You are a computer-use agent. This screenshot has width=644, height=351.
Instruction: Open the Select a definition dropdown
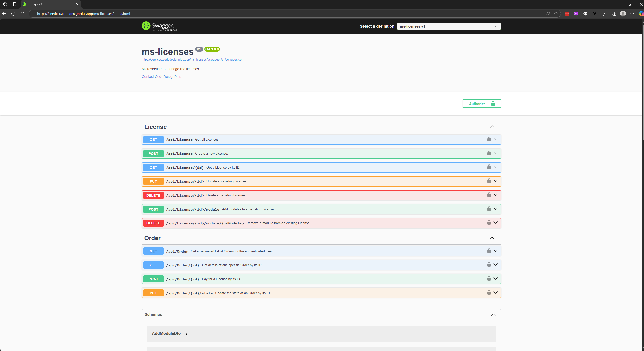point(449,26)
